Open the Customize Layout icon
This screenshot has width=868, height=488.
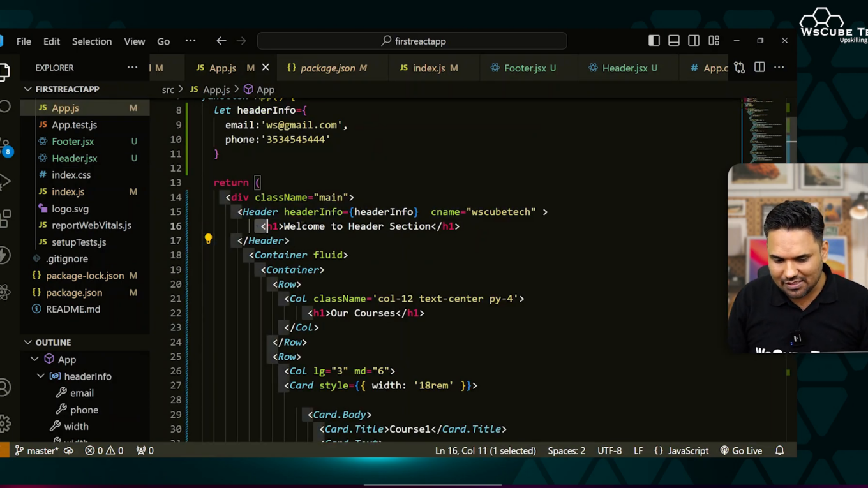pos(714,41)
